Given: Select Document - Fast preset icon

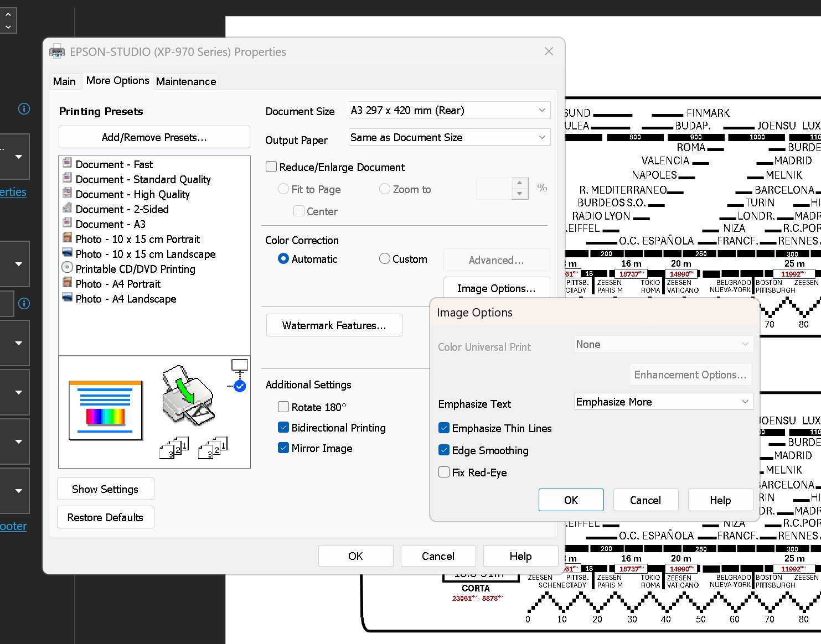Looking at the screenshot, I should (67, 163).
